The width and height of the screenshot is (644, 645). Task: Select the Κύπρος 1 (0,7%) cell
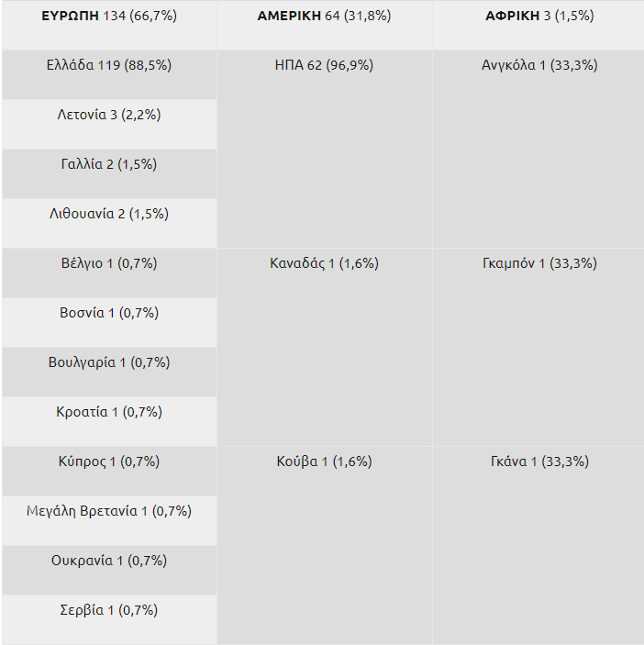[109, 462]
